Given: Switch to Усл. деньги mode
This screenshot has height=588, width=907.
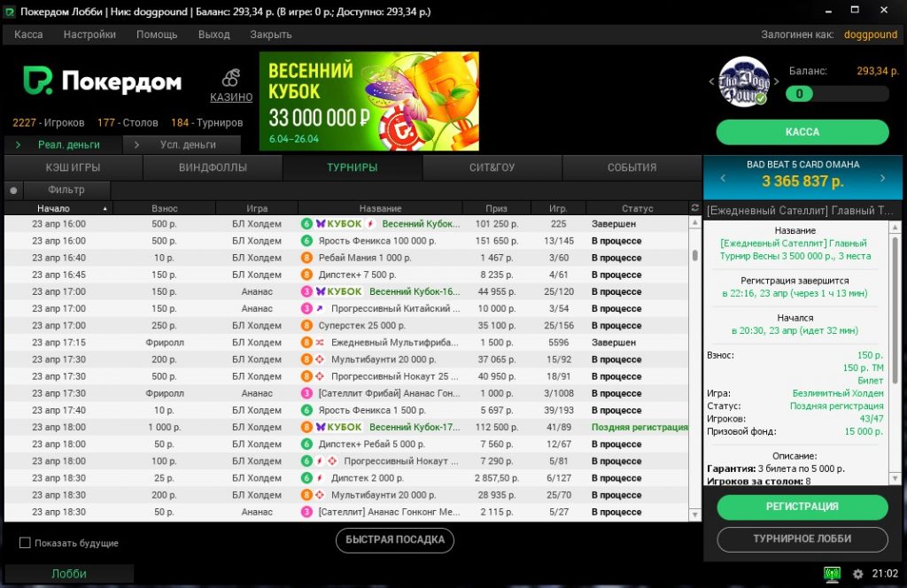Looking at the screenshot, I should 182,144.
